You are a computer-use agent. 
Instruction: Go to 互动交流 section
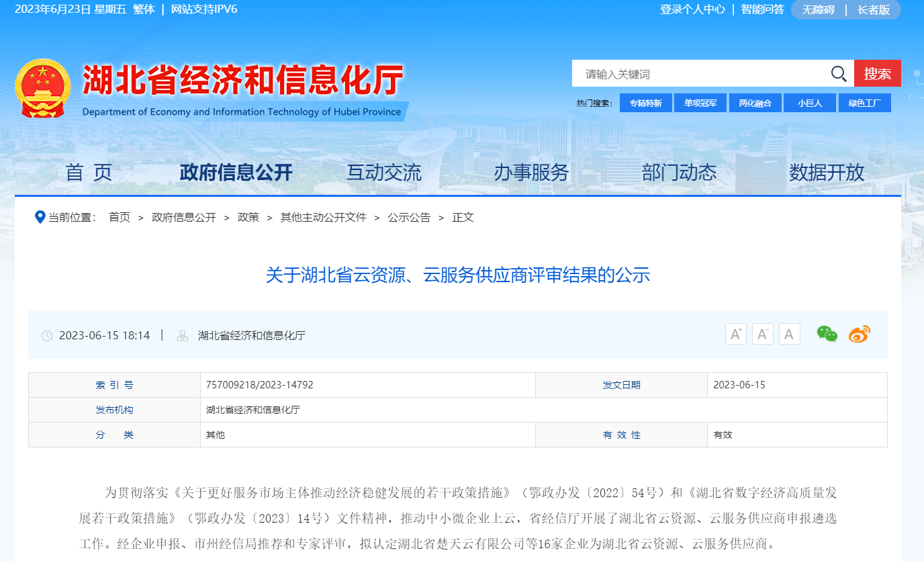(x=383, y=173)
